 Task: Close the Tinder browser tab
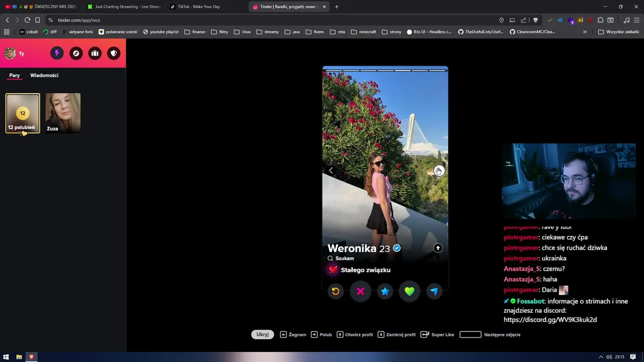click(x=324, y=7)
